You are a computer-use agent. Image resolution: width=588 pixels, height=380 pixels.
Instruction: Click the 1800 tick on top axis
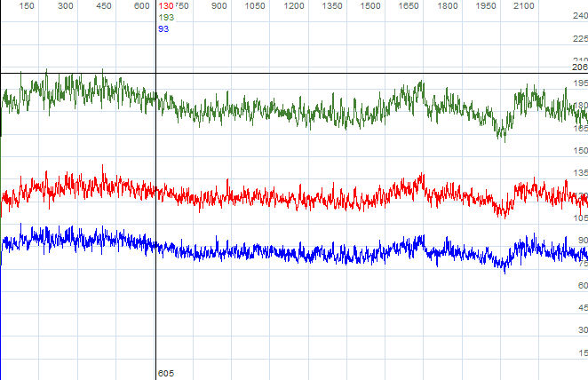449,6
